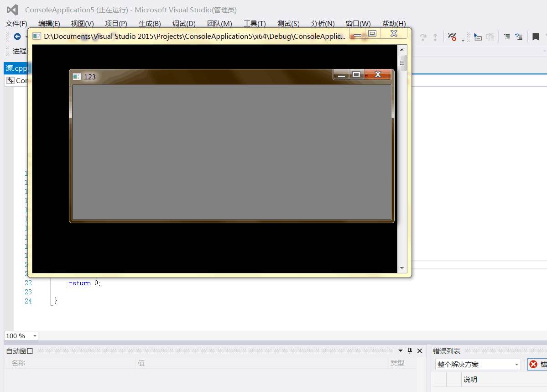The image size is (547, 392).
Task: Click the 123 window's title bar icon
Action: pos(77,77)
